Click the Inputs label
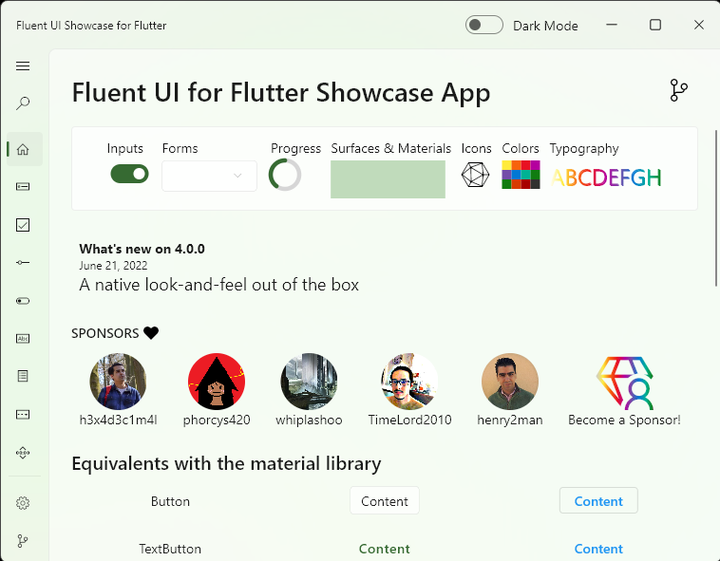Image resolution: width=720 pixels, height=561 pixels. [125, 148]
